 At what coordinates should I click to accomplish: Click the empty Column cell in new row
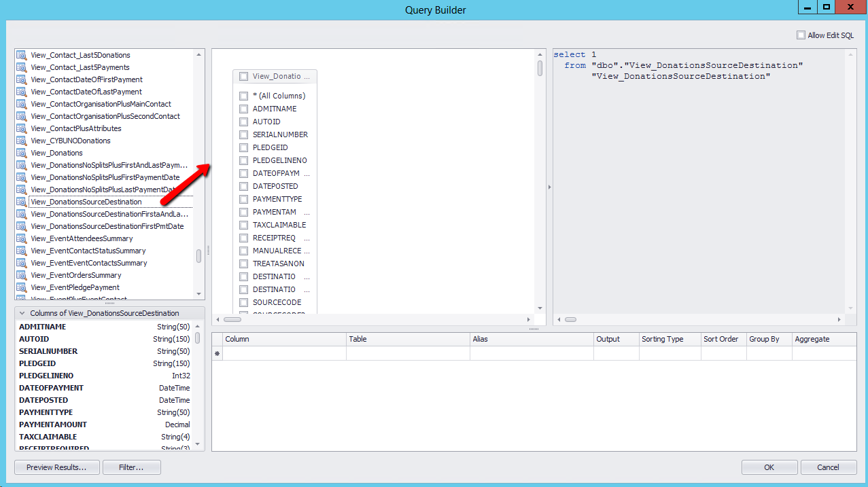click(285, 353)
